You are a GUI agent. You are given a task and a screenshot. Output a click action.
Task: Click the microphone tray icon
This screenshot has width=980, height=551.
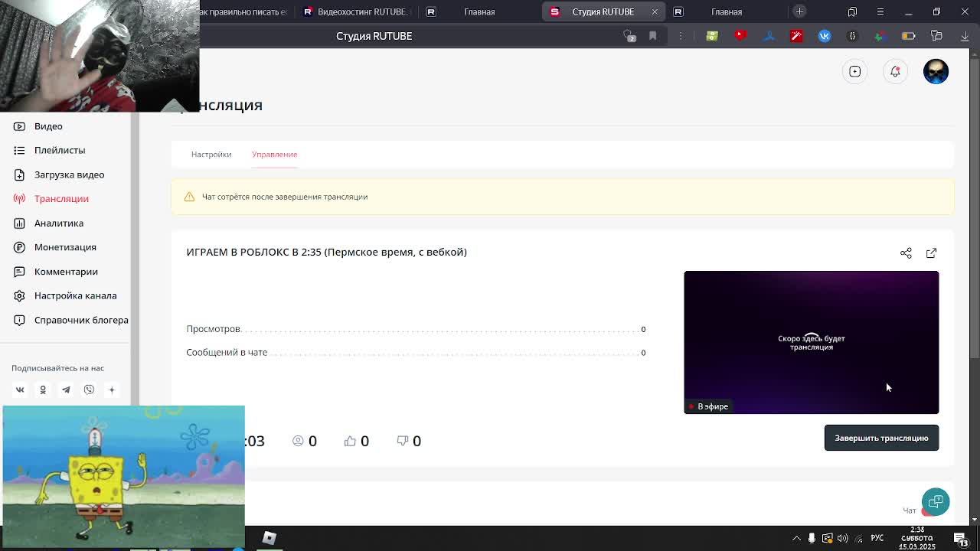pyautogui.click(x=812, y=538)
